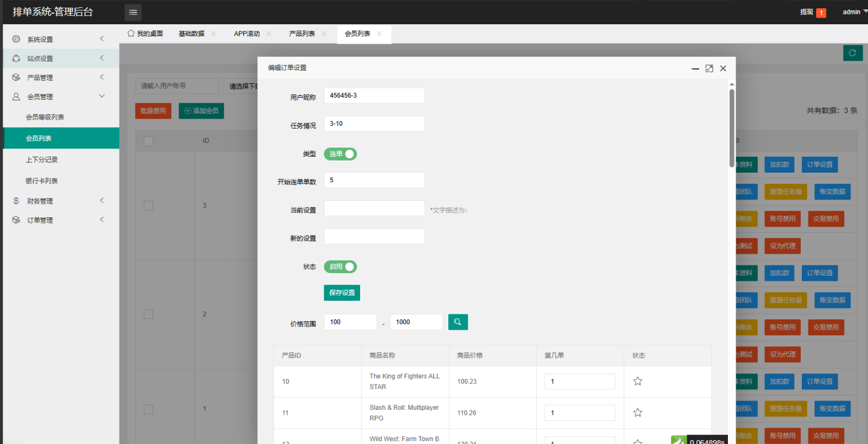The image size is (868, 444).
Task: Click the maximum price field 1000
Action: [x=416, y=322]
